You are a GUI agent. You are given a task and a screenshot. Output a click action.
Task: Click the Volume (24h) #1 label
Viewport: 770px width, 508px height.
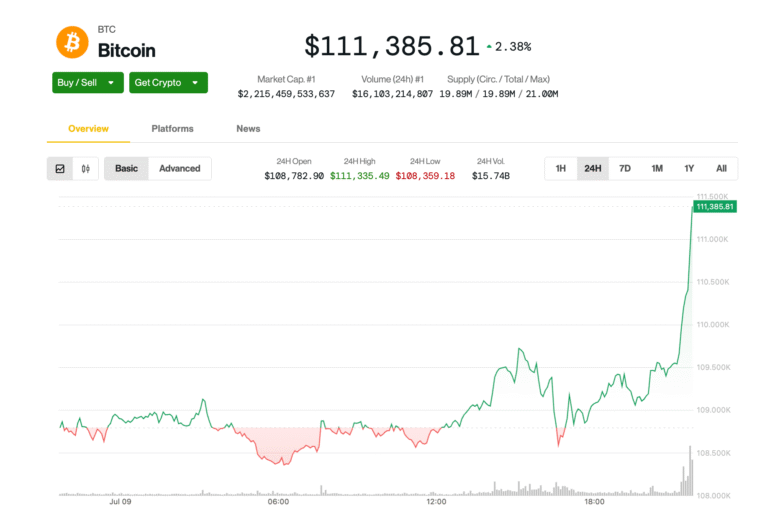pos(392,79)
